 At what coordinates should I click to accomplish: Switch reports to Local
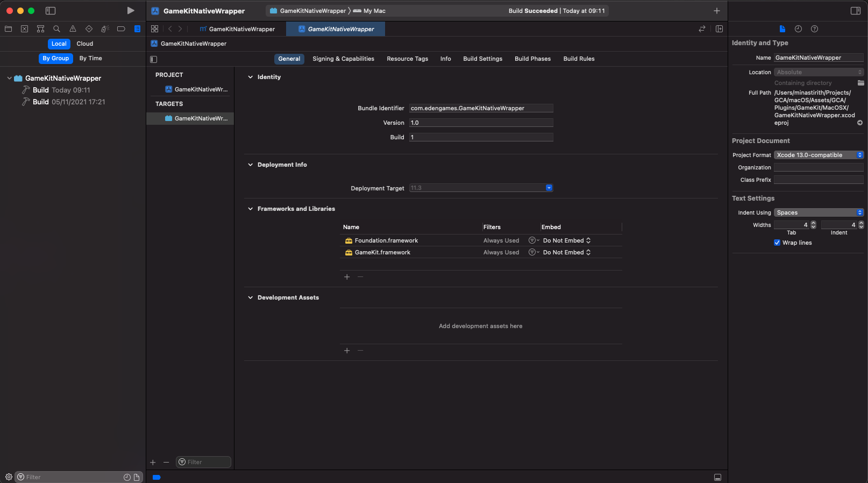[x=59, y=44]
